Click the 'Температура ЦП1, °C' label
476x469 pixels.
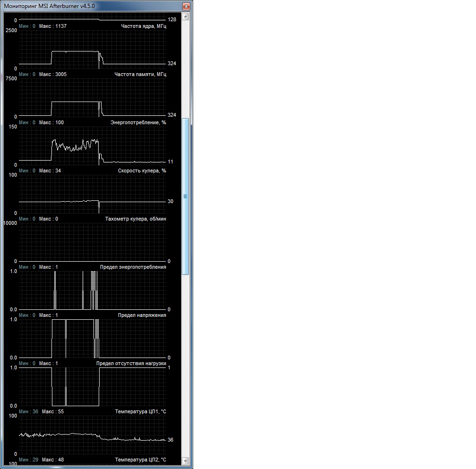[x=141, y=412]
